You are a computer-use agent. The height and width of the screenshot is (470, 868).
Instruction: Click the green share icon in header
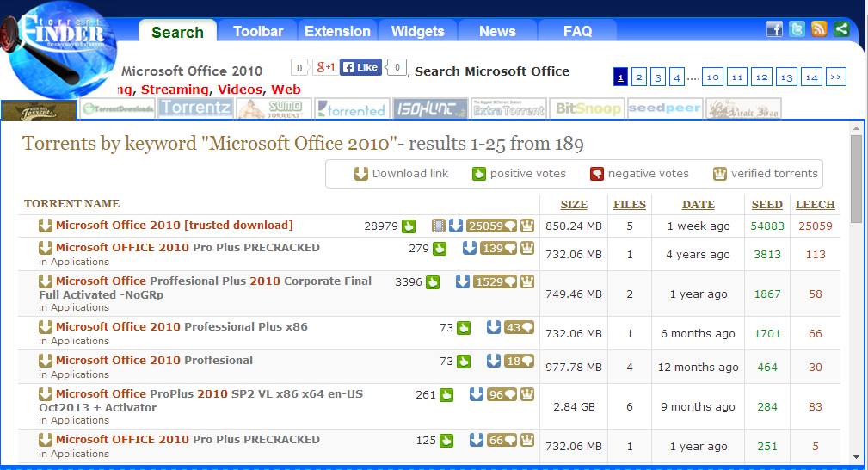coord(841,29)
